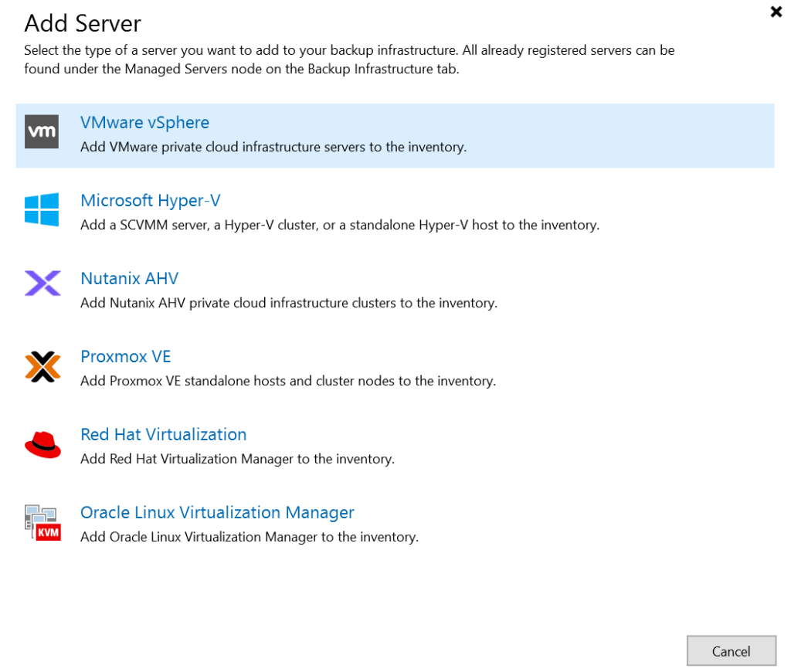
Task: Choose Oracle Linux Virtualization Manager
Action: (217, 513)
